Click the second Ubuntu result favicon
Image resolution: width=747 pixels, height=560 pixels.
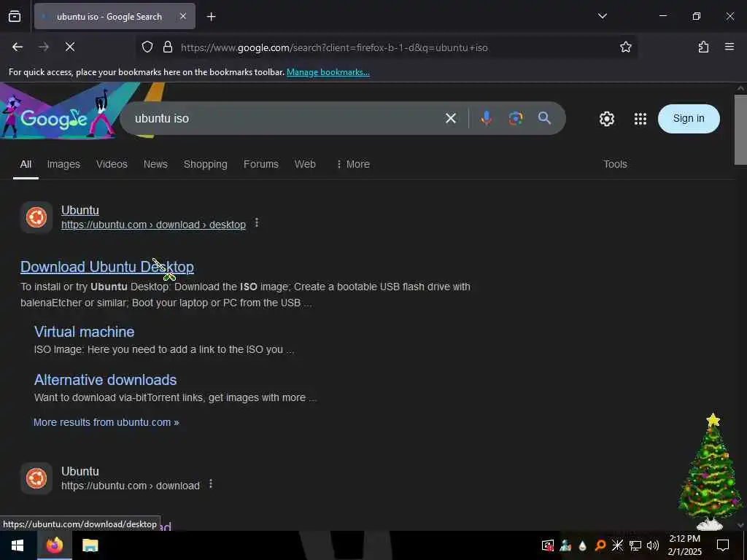coord(36,478)
